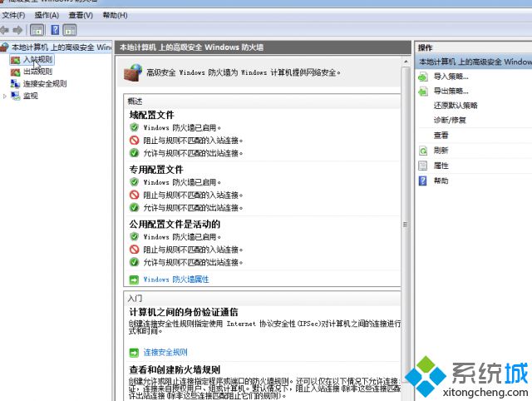Click 还原默认策略 action
Screen dimensions: 532x401
456,106
